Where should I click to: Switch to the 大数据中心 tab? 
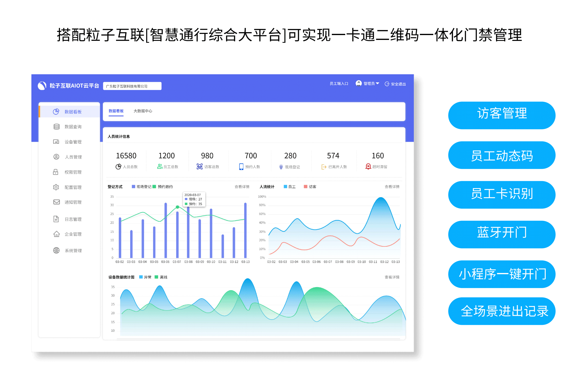tap(143, 111)
